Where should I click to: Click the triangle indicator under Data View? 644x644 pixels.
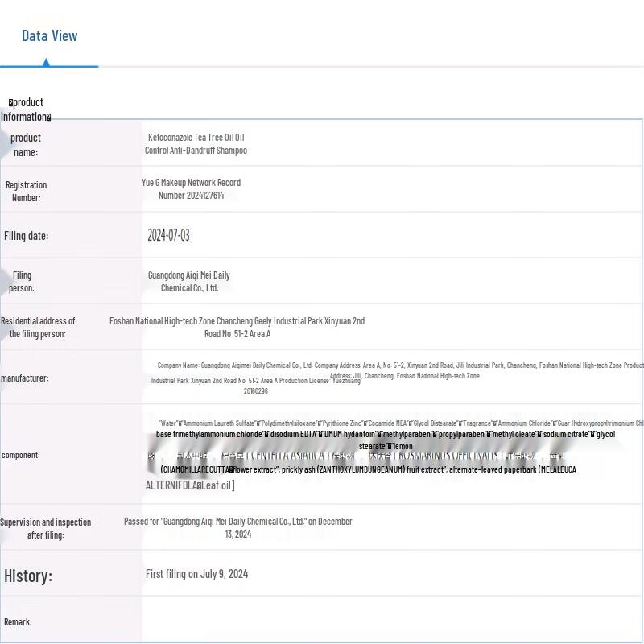coord(46,62)
